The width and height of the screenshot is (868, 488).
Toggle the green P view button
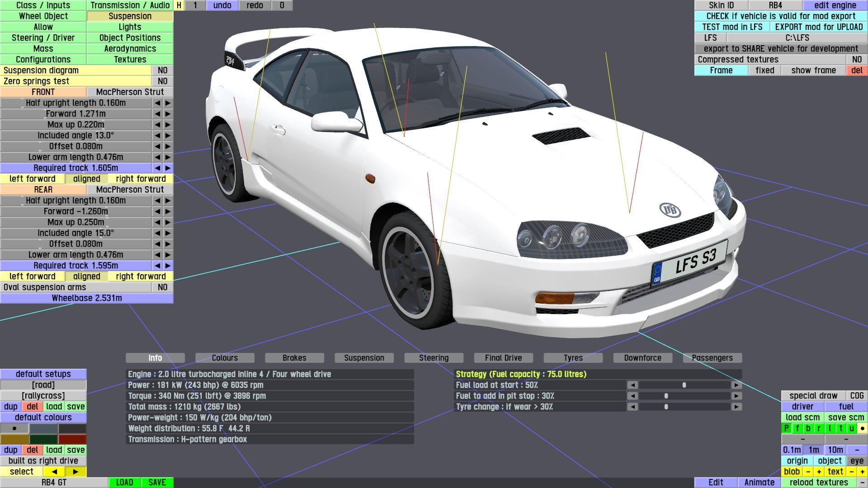point(786,428)
